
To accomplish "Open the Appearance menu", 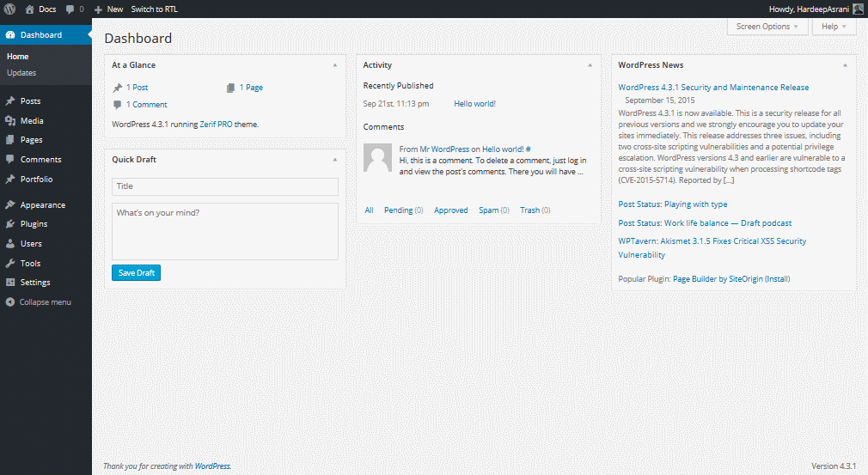I will coord(42,205).
